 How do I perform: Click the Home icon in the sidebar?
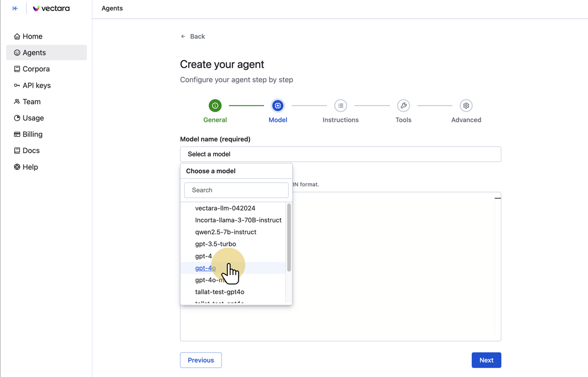[17, 37]
